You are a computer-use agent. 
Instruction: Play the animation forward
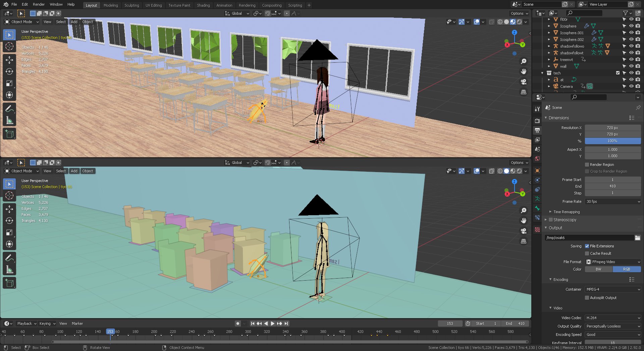click(x=272, y=324)
